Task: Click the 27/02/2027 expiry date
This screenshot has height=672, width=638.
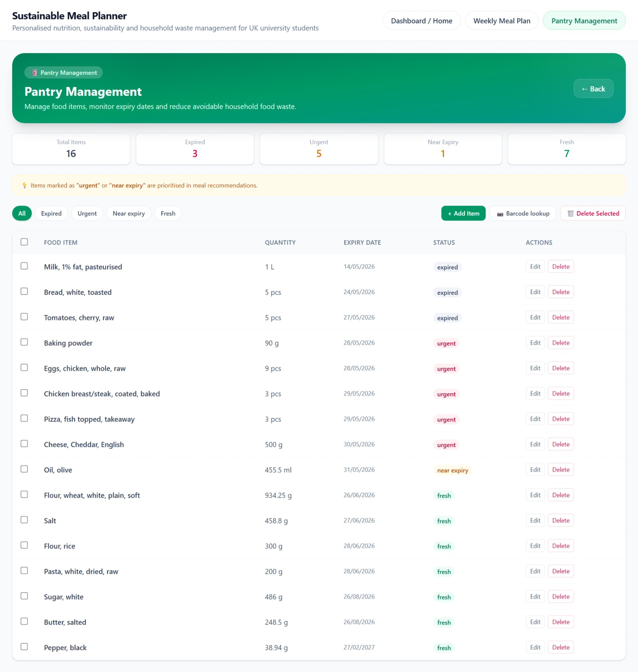Action: click(359, 647)
